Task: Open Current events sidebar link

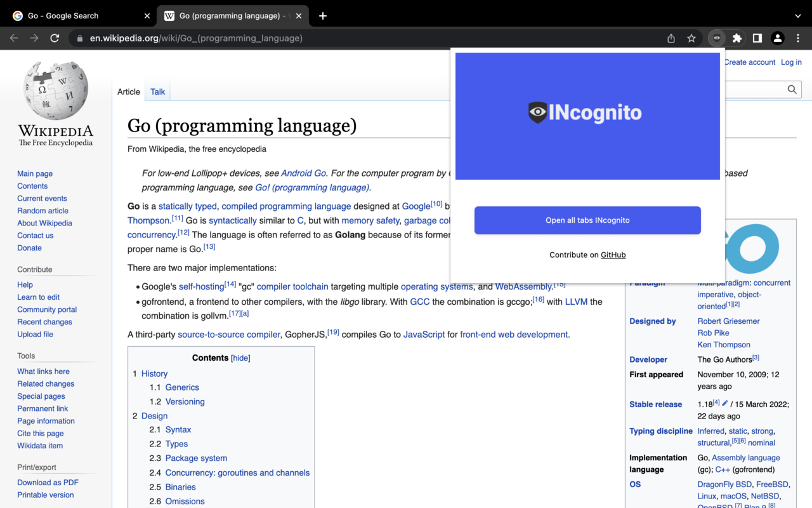Action: [42, 198]
